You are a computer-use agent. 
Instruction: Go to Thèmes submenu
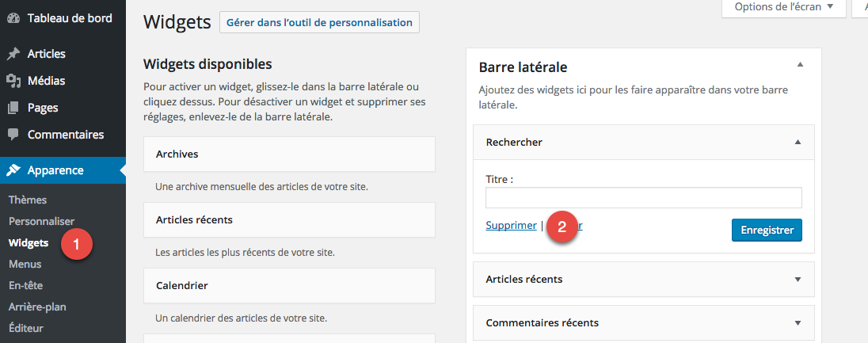[x=28, y=200]
